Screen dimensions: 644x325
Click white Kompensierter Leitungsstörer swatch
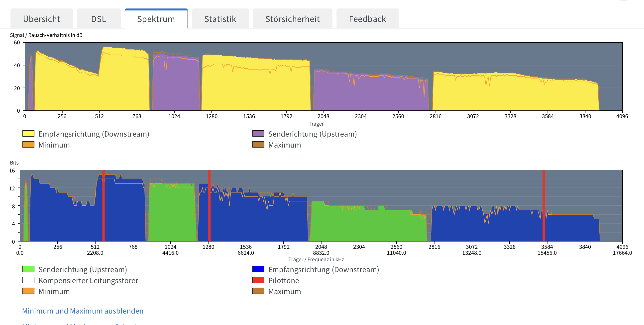pos(28,280)
